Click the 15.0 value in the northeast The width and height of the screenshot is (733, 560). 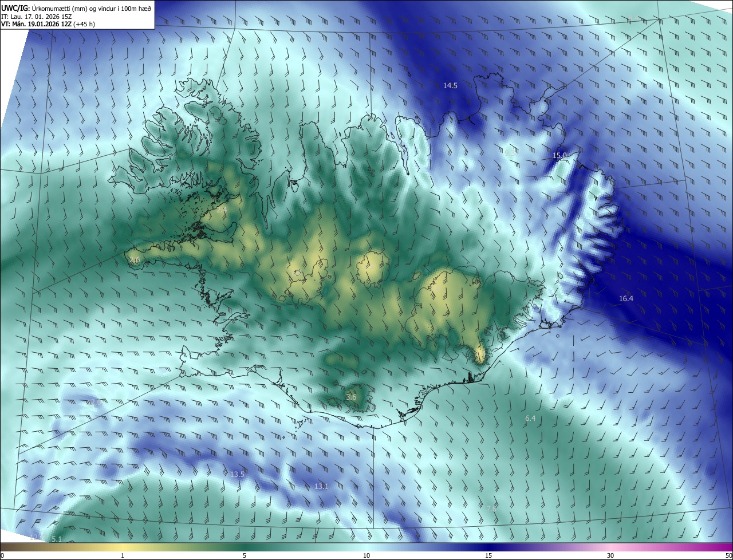[x=559, y=155]
